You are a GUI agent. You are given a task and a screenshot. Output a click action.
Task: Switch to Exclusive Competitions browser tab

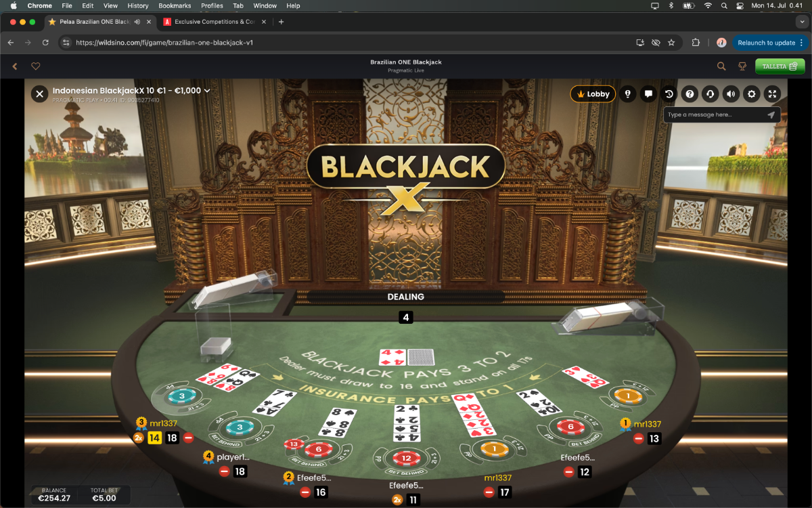[x=210, y=22]
